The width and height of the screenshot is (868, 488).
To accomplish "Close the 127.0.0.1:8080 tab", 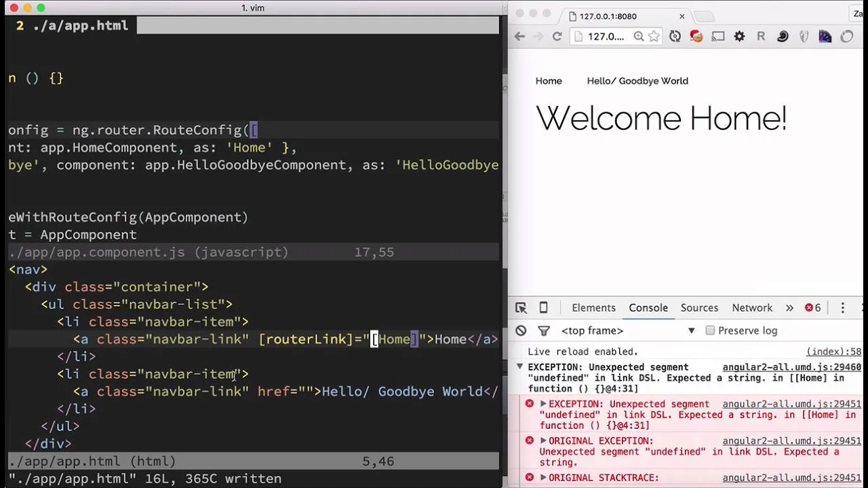I will tap(682, 16).
